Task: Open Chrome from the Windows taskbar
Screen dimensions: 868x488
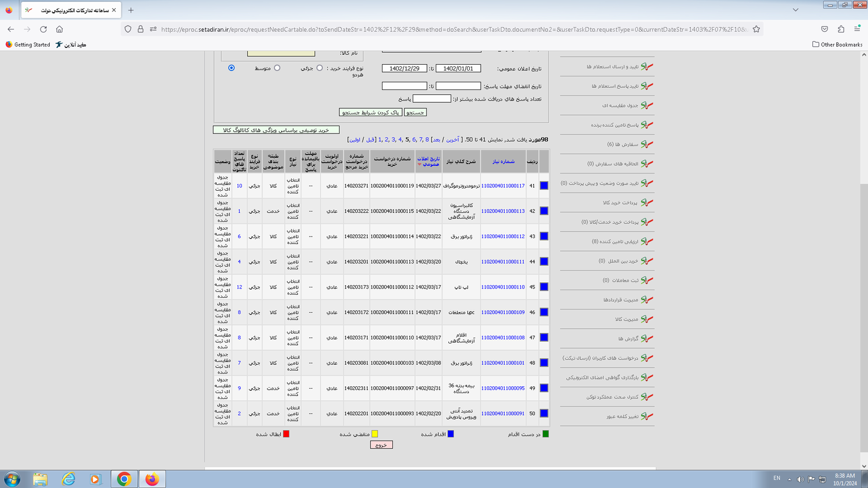Action: pos(124,479)
